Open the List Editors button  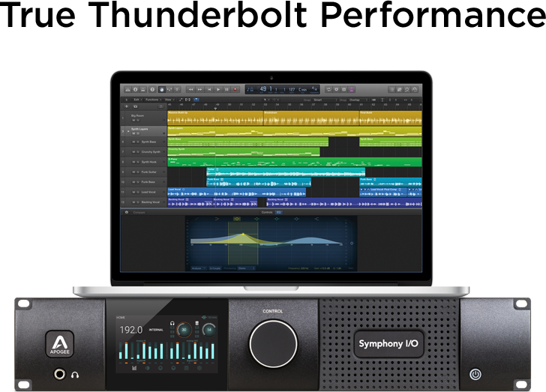click(391, 89)
